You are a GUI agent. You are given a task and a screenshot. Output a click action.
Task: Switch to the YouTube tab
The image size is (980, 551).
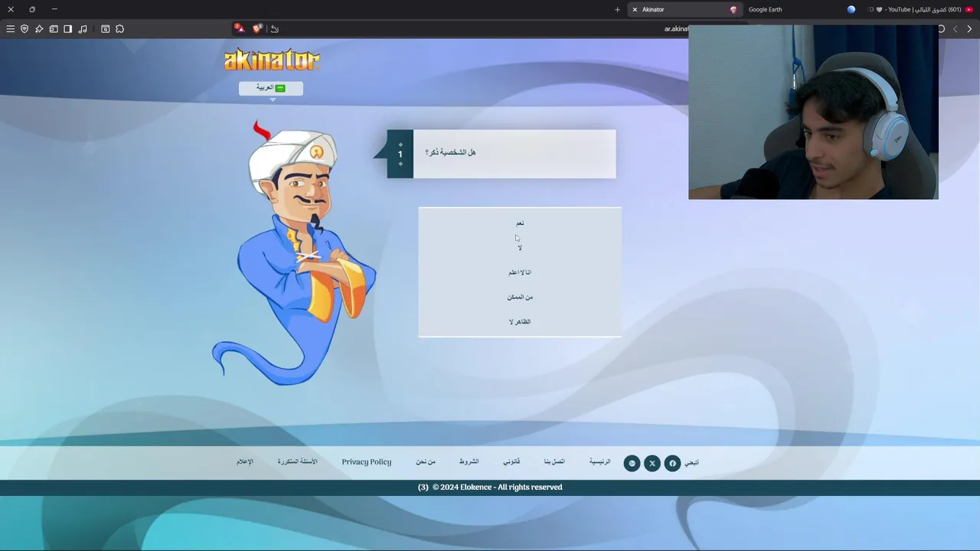tap(919, 9)
